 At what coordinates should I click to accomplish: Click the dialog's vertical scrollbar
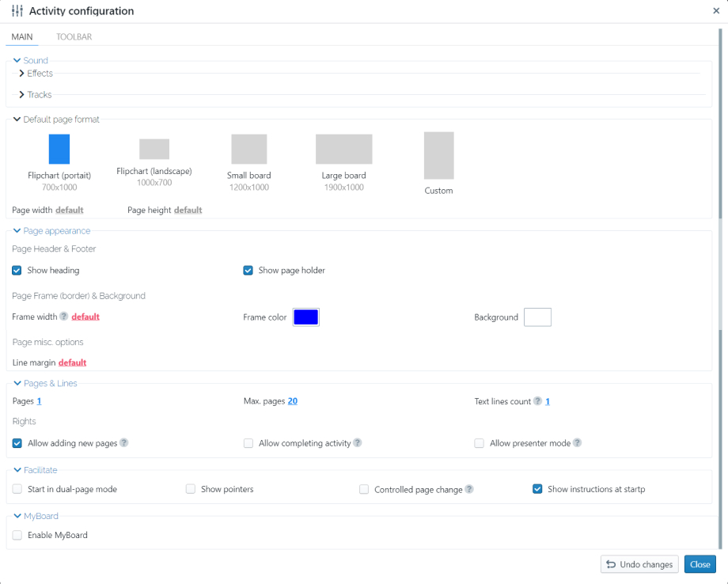[x=721, y=288]
